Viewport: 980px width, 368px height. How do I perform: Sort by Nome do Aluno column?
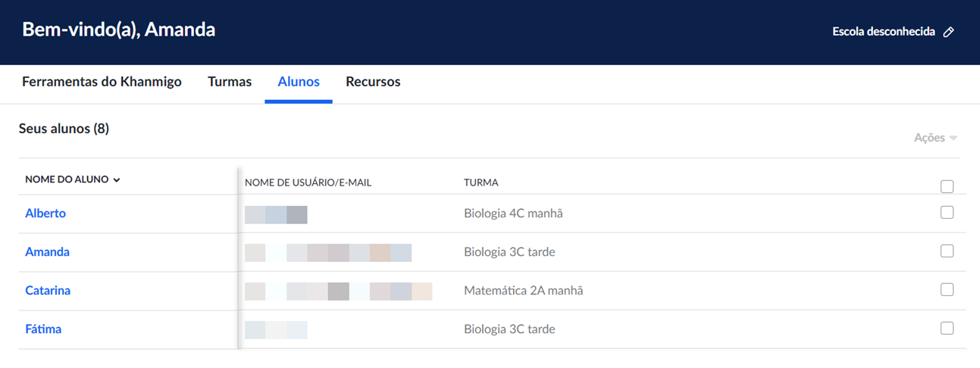pos(72,179)
